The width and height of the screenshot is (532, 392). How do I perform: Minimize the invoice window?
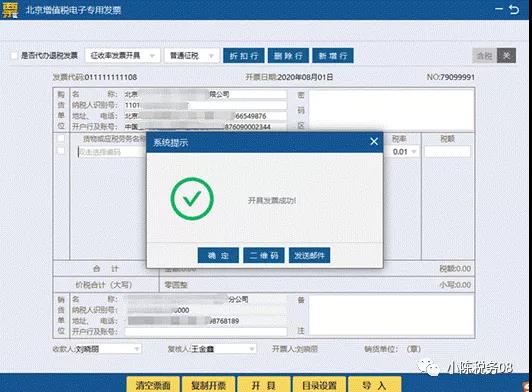[x=499, y=9]
